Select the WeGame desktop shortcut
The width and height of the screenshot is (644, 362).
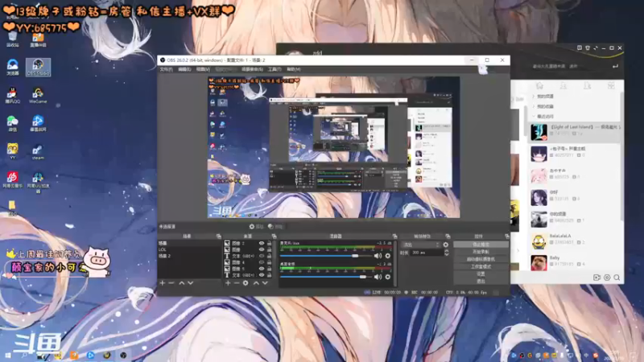pyautogui.click(x=38, y=95)
